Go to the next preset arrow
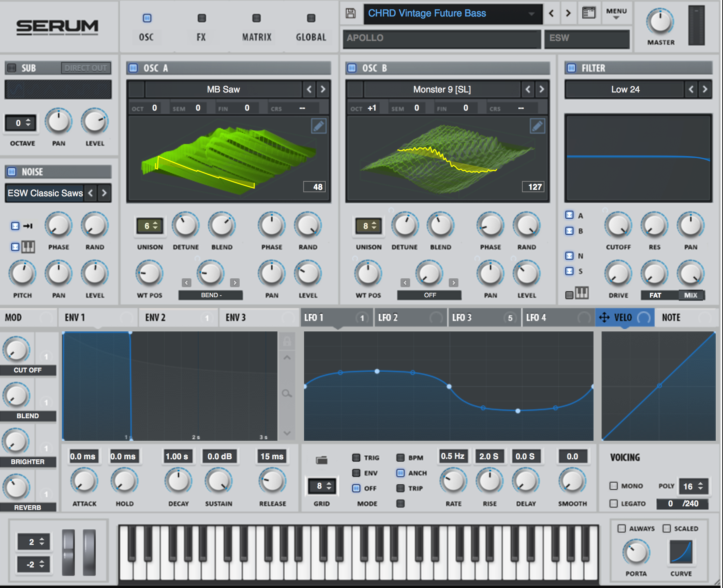 (568, 13)
